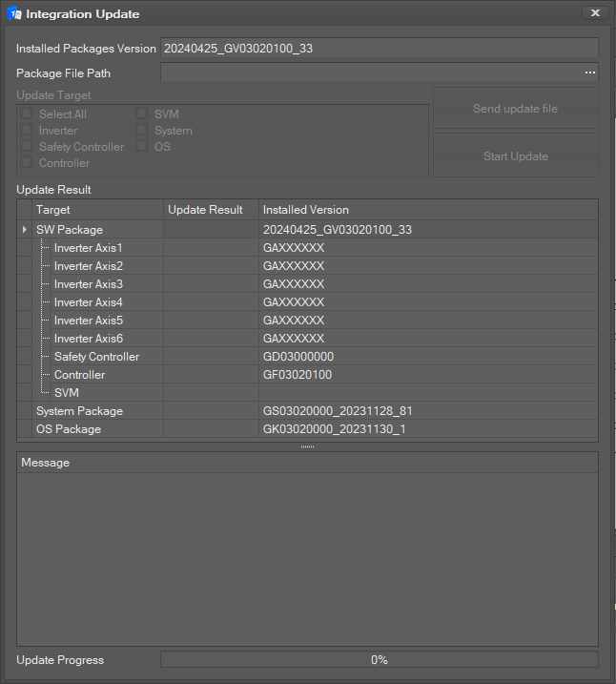The image size is (616, 684).
Task: Select the System Package row
Action: tap(79, 411)
